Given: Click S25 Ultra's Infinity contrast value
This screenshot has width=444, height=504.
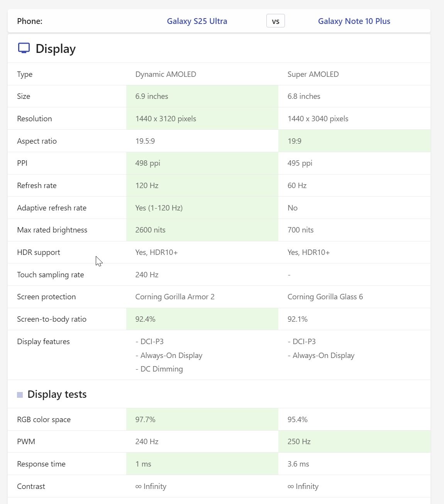Looking at the screenshot, I should click(x=151, y=486).
